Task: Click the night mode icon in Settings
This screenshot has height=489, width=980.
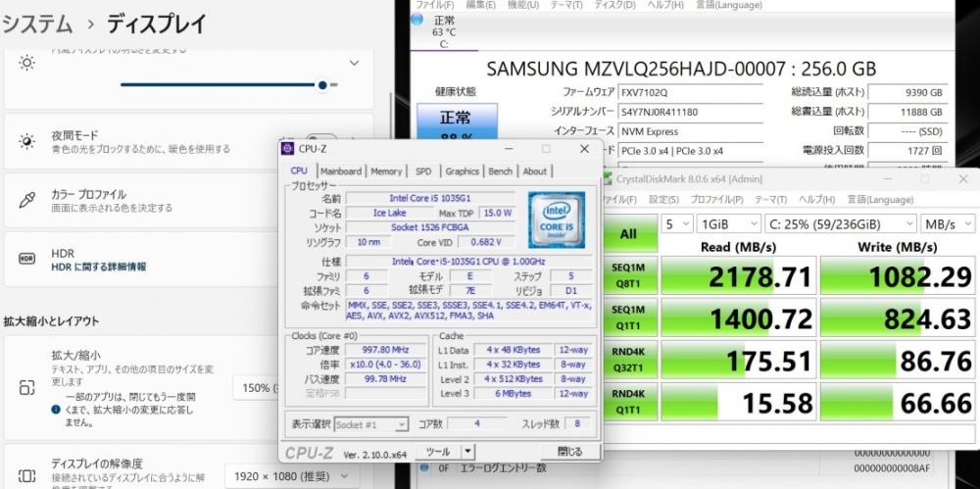Action: tap(27, 141)
